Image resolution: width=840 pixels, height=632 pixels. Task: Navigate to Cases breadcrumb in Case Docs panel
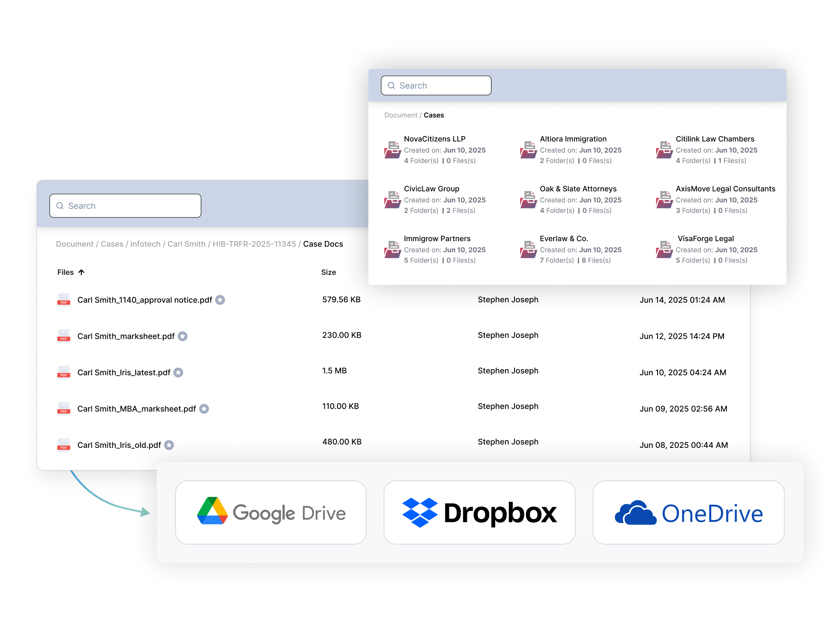112,244
